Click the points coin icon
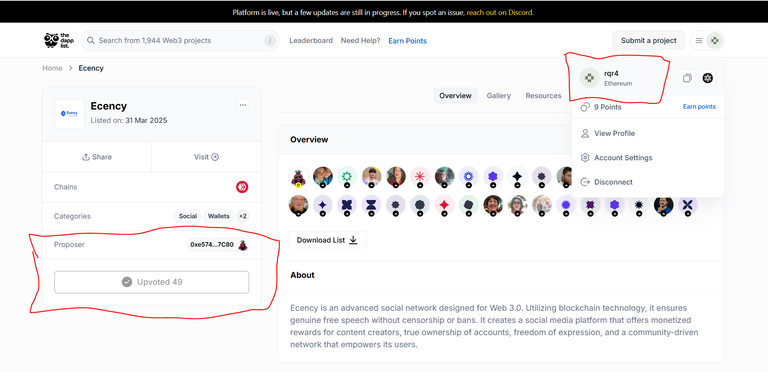The width and height of the screenshot is (768, 372). coord(584,107)
